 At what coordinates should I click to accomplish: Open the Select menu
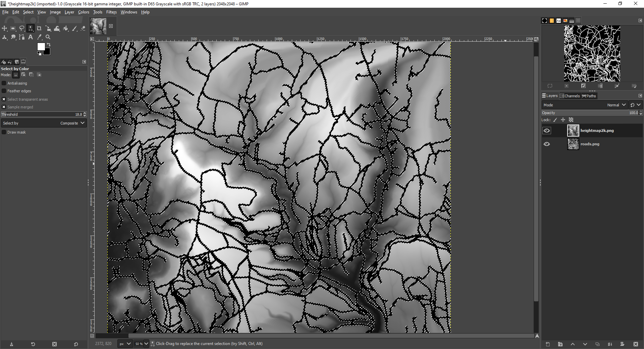pyautogui.click(x=28, y=12)
